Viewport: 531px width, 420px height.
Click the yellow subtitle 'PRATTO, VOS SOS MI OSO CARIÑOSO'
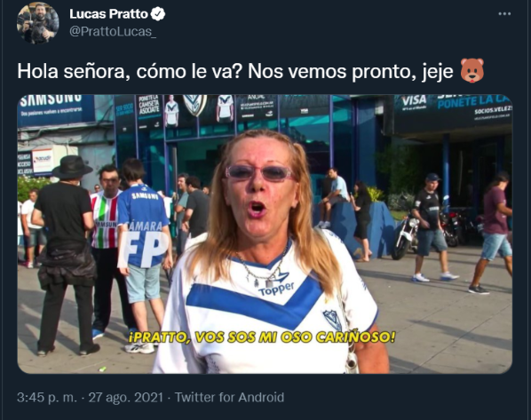[x=261, y=337]
